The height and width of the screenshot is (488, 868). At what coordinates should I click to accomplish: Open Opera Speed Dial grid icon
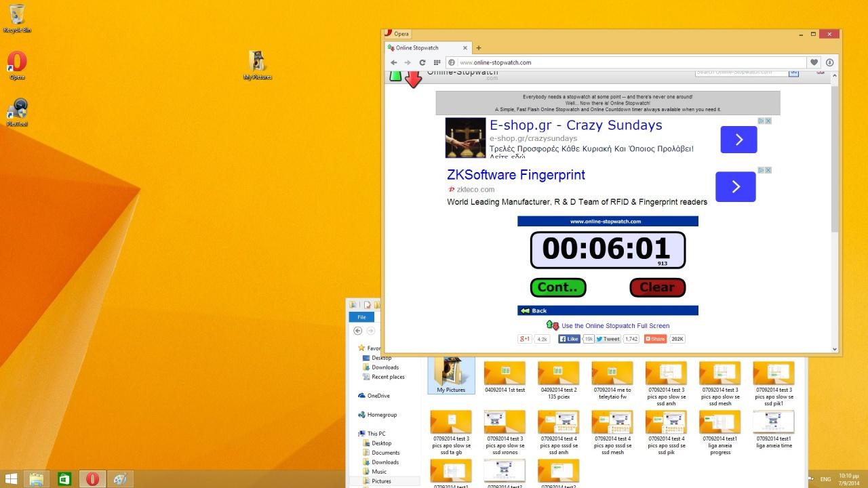437,62
